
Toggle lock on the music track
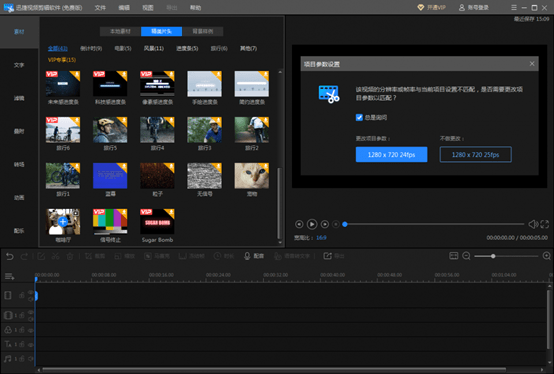click(22, 359)
